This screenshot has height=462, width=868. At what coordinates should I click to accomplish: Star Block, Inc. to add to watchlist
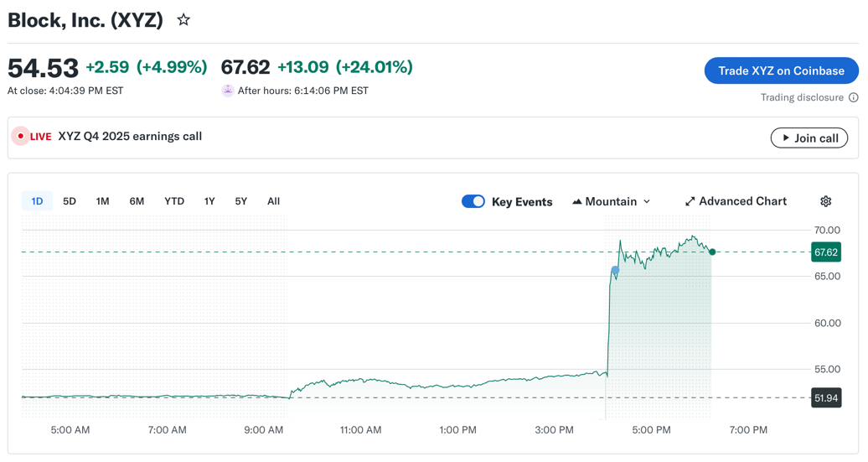(183, 20)
